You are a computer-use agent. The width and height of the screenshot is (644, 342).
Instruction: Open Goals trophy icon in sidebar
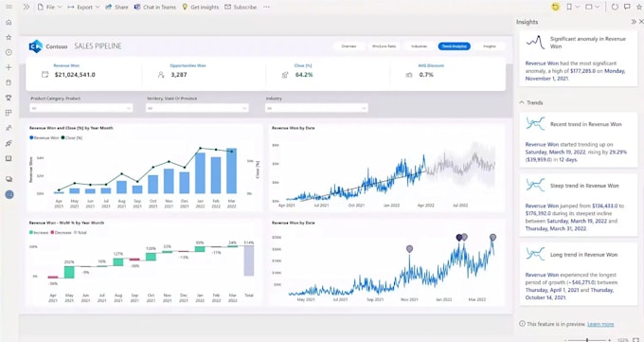9,98
